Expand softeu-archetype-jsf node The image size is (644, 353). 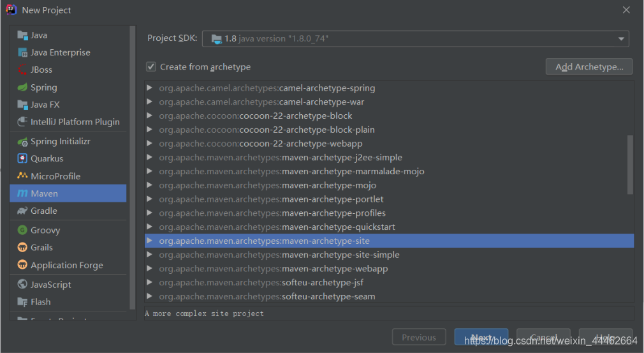[149, 282]
